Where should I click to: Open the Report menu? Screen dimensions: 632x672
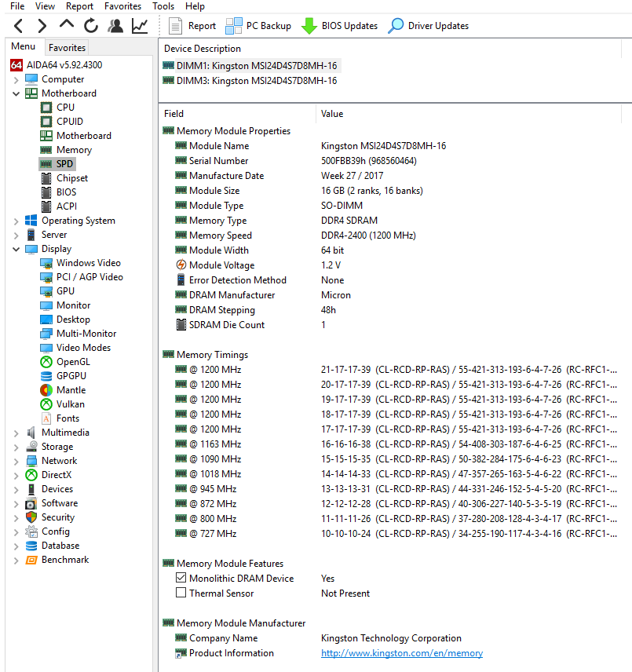coord(79,6)
